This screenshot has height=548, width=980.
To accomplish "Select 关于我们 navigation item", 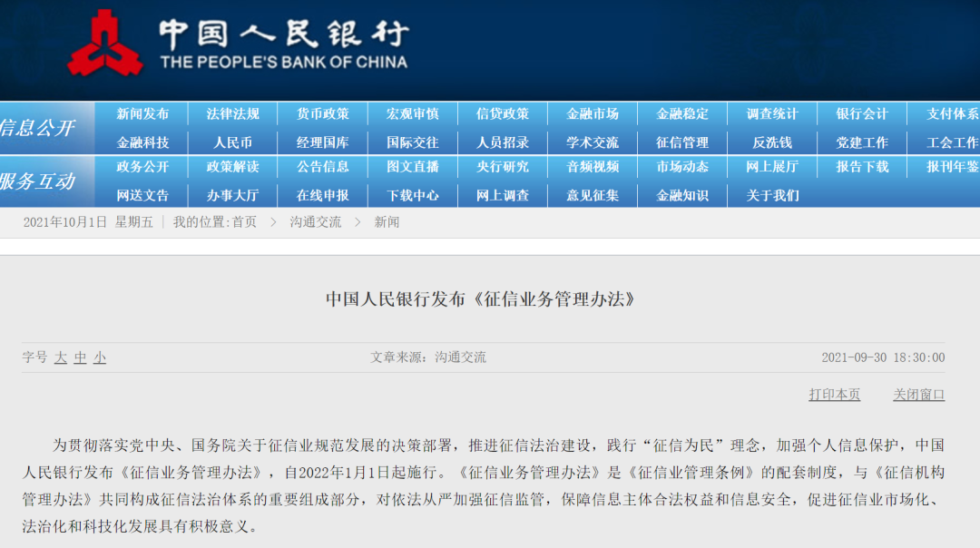I will (x=772, y=196).
